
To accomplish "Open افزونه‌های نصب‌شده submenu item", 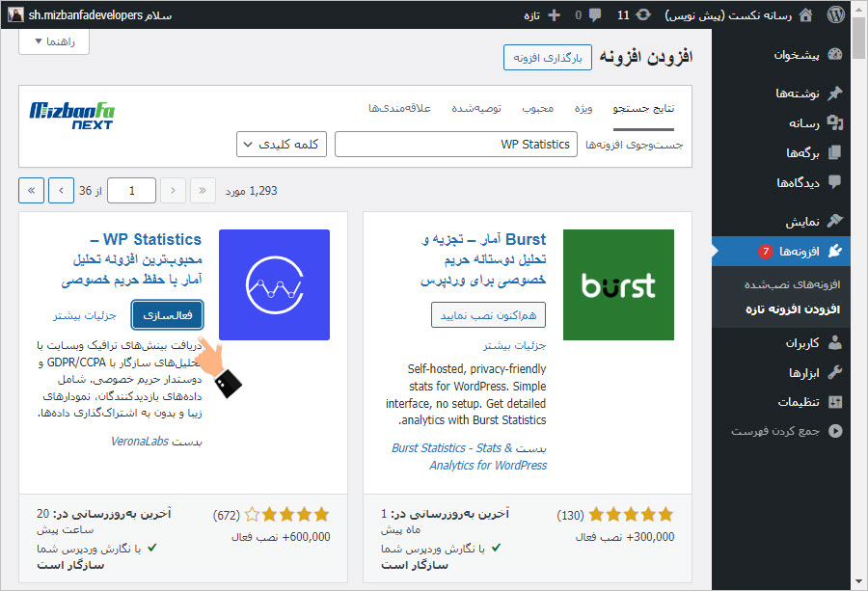I will [x=792, y=284].
